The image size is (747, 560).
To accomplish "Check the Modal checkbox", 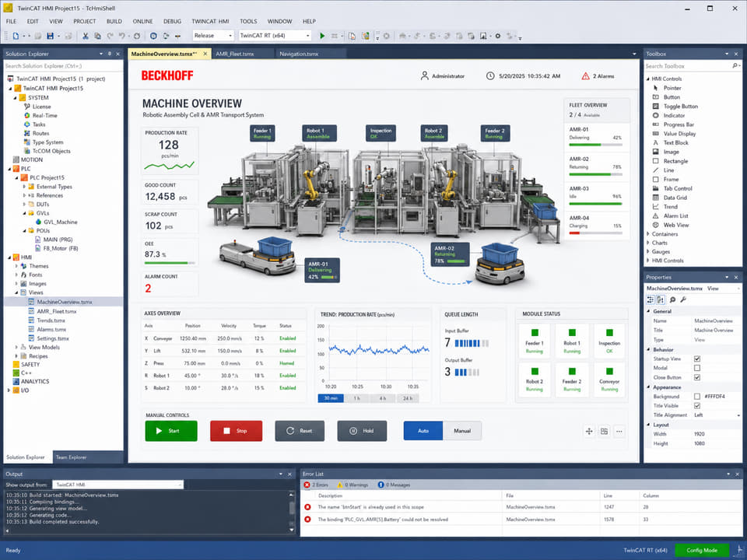I will point(697,368).
